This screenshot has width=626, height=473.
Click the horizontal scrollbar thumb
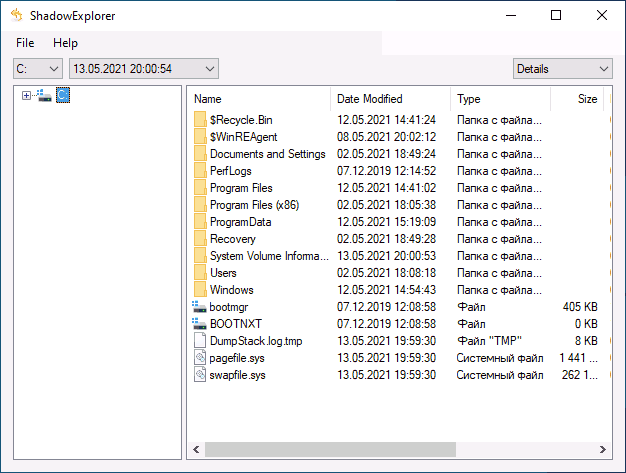pyautogui.click(x=330, y=449)
